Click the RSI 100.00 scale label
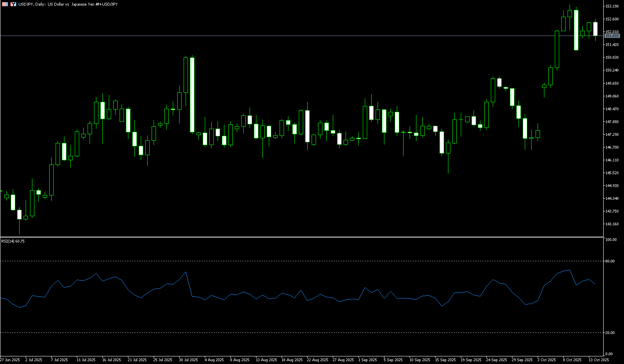This screenshot has width=624, height=364. (x=611, y=240)
